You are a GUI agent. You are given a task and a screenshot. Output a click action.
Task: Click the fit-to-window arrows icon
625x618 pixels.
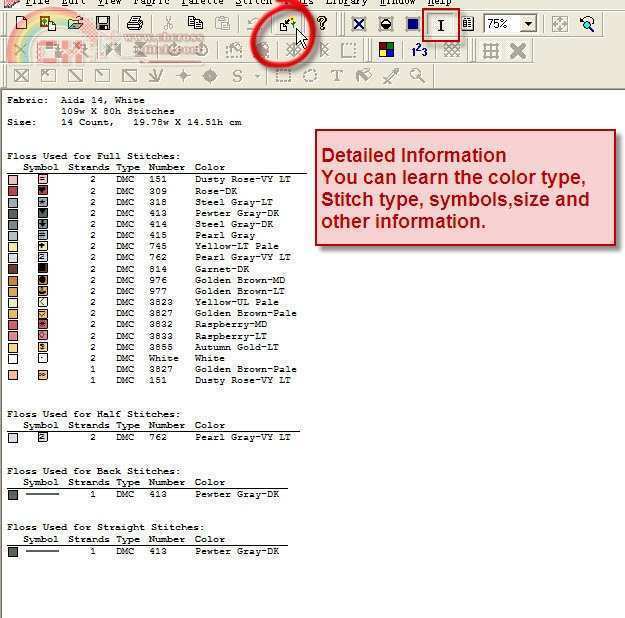tap(560, 25)
